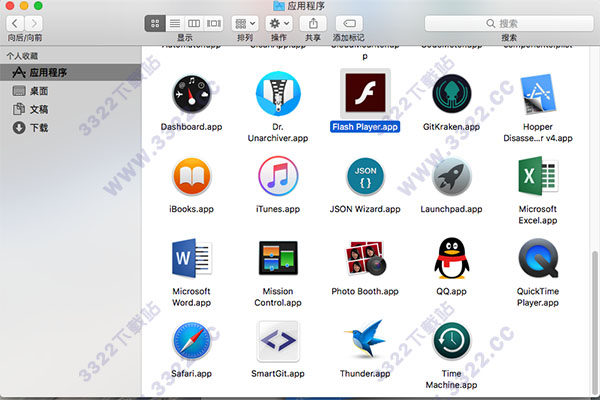Click the 'Safari.app' file name label
The image size is (600, 400).
191,374
